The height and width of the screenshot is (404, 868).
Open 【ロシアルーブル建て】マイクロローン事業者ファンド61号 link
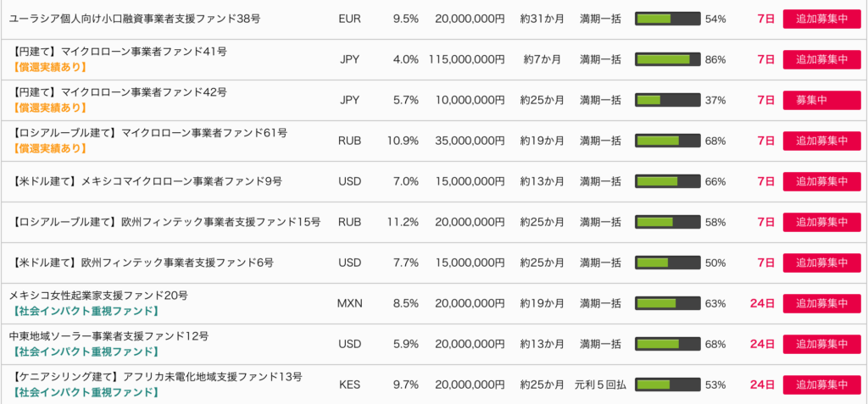point(149,133)
